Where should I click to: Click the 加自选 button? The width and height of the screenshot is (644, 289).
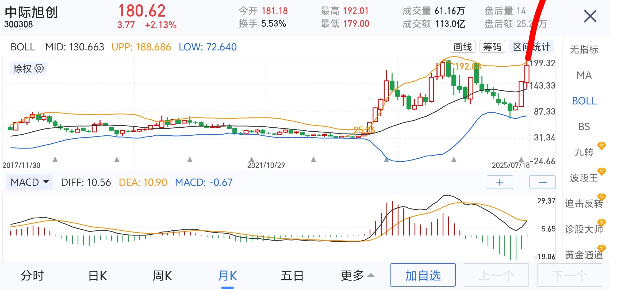tap(423, 275)
